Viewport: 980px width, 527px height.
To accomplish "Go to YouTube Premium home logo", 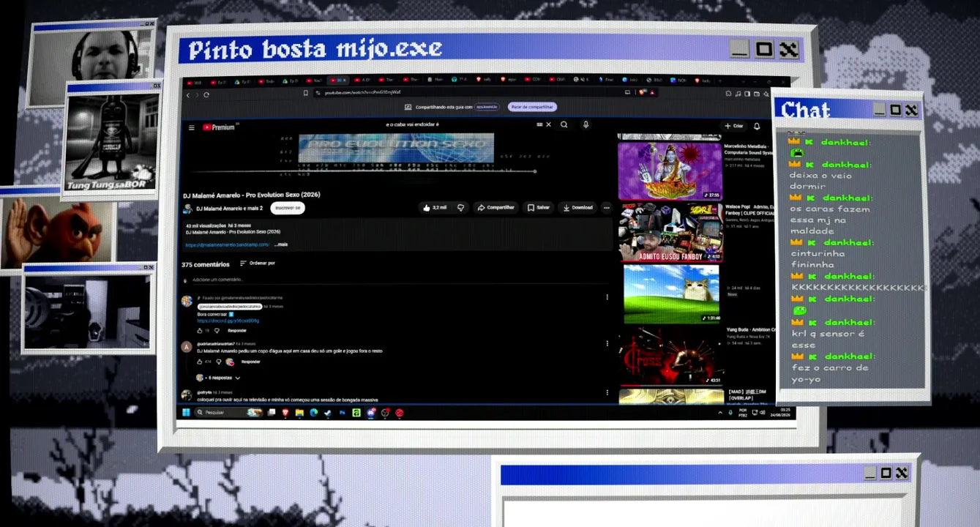I will [220, 127].
